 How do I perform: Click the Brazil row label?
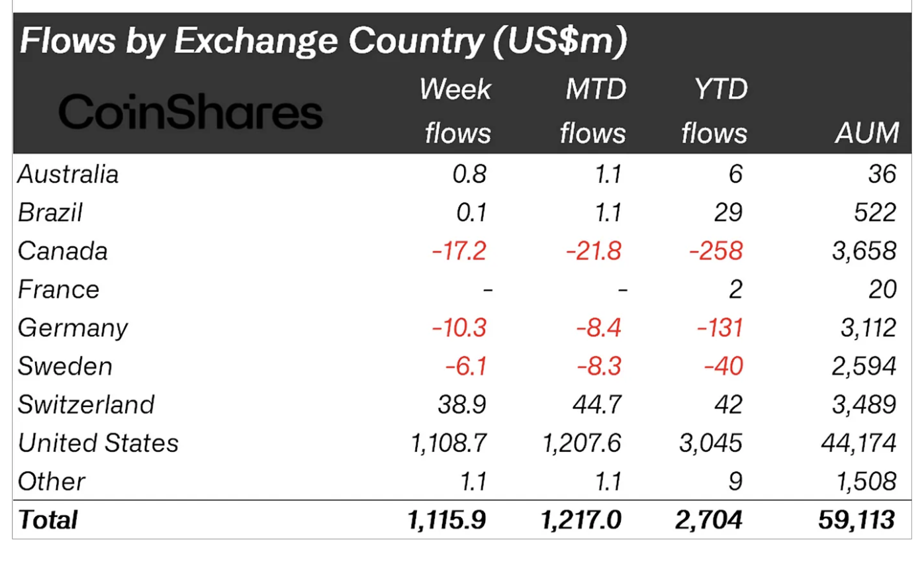tap(50, 212)
